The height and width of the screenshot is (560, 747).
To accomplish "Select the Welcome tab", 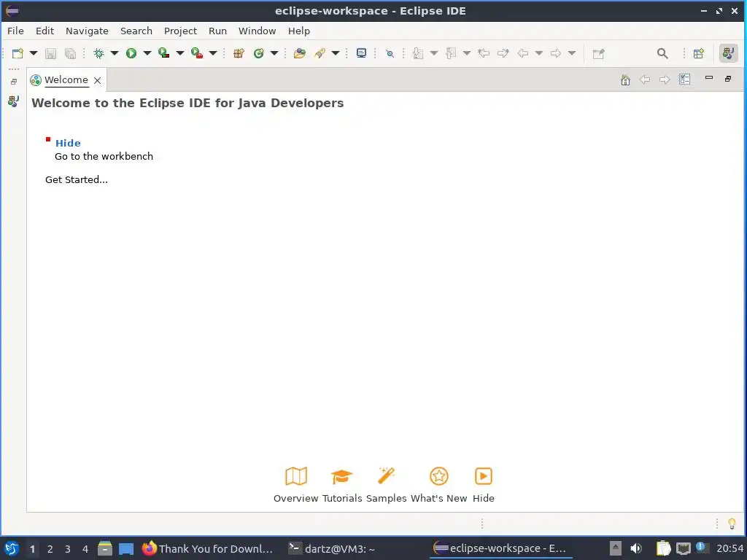I will [66, 80].
